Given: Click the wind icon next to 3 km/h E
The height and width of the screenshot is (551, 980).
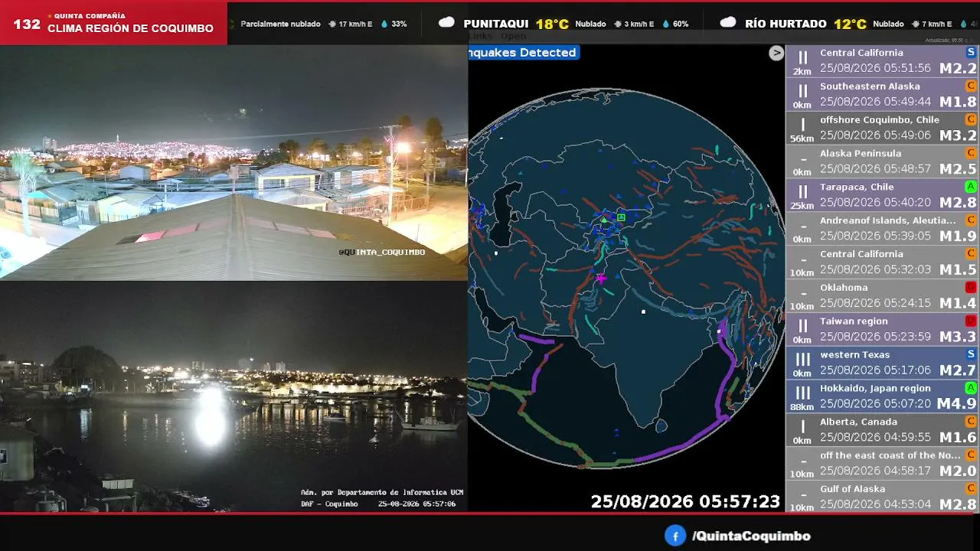Looking at the screenshot, I should pos(617,24).
